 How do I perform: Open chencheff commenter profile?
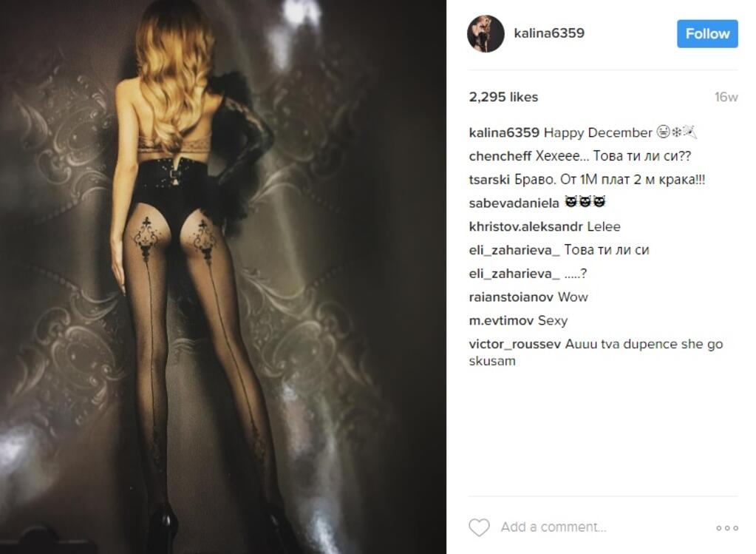coord(500,156)
